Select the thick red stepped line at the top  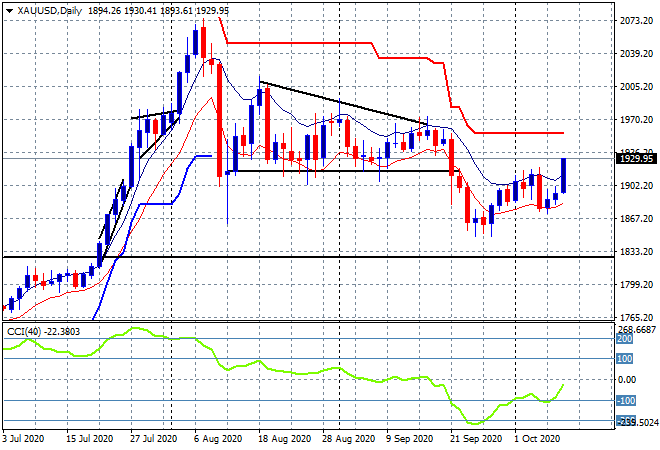(x=299, y=43)
